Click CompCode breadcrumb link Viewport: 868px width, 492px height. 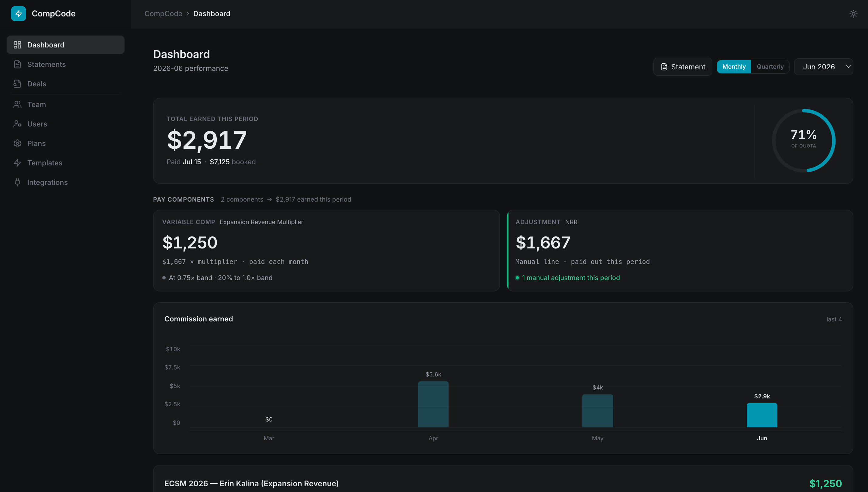(x=163, y=14)
